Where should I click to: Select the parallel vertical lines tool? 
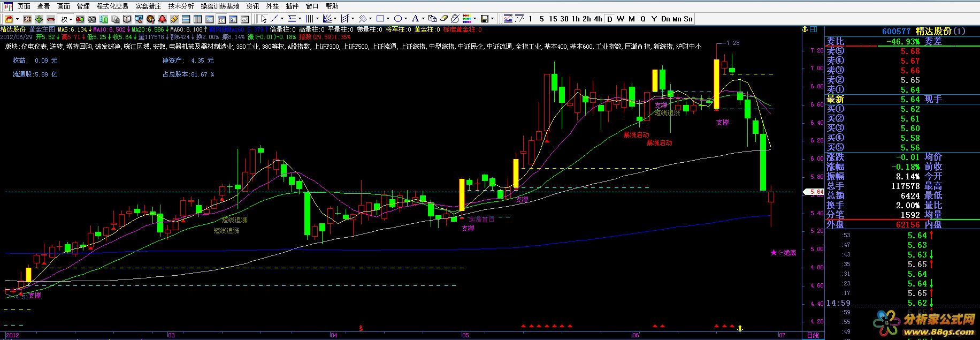coord(309,19)
